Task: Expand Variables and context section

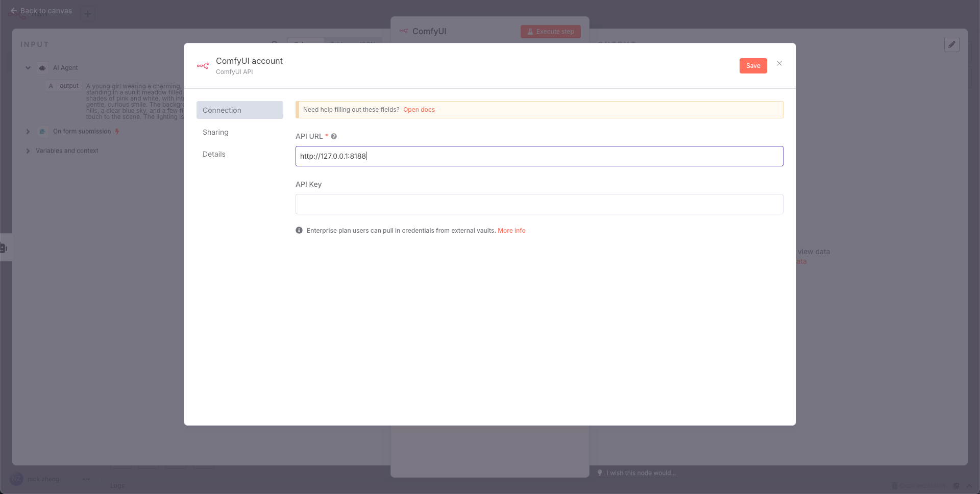Action: (x=28, y=151)
